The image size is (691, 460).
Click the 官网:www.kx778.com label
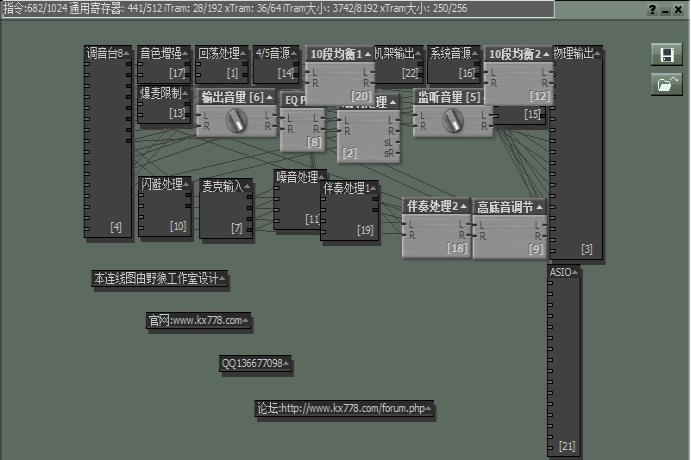point(196,321)
